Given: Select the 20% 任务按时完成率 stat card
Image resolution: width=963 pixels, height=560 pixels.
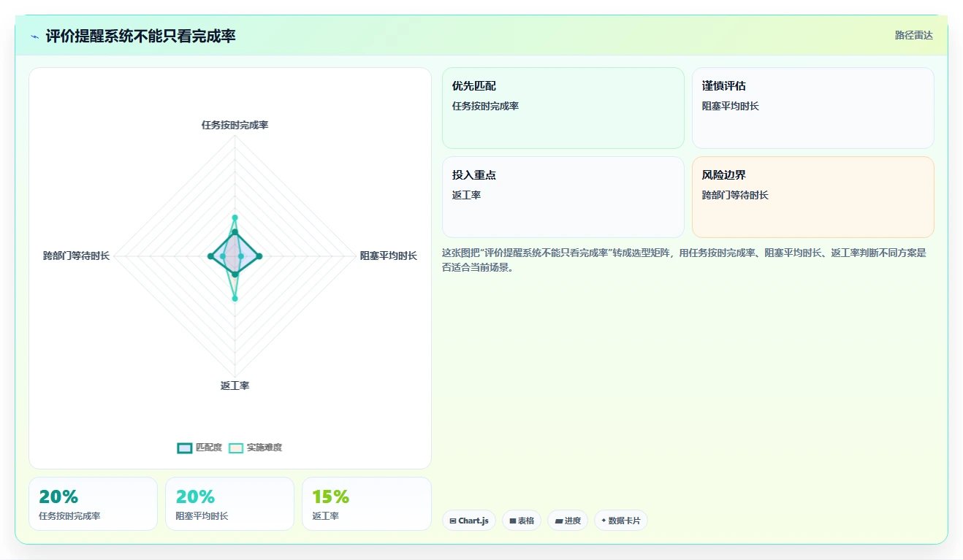Looking at the screenshot, I should click(93, 504).
